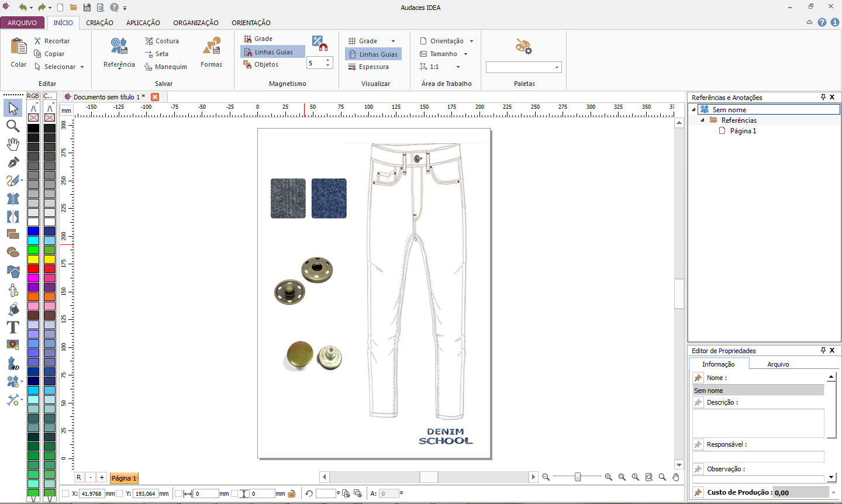
Task: Click the Colar paste button
Action: pyautogui.click(x=19, y=53)
